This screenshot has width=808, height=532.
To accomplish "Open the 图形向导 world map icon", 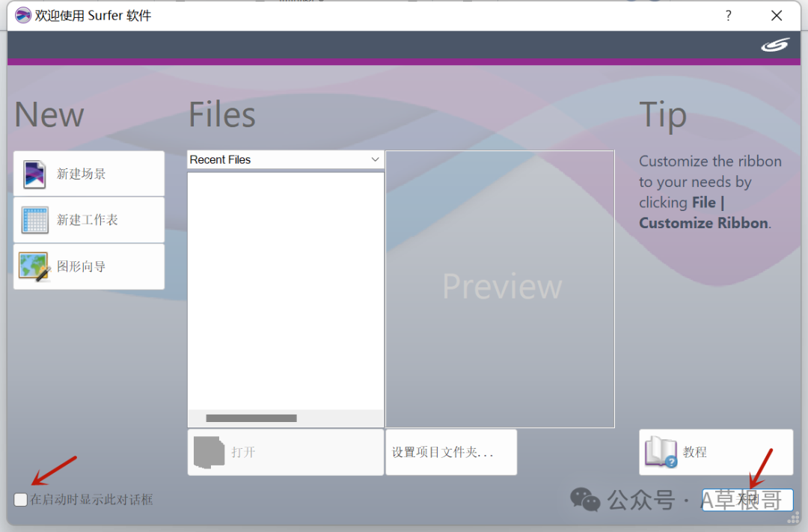I will point(34,266).
